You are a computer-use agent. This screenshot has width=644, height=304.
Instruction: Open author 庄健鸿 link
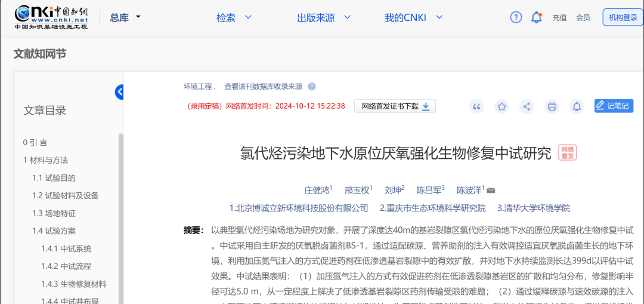317,191
